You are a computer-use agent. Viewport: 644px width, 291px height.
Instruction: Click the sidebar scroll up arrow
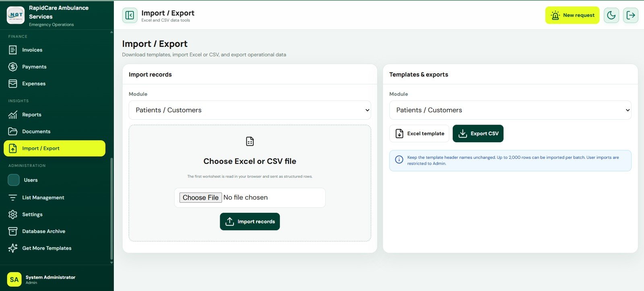tap(111, 32)
